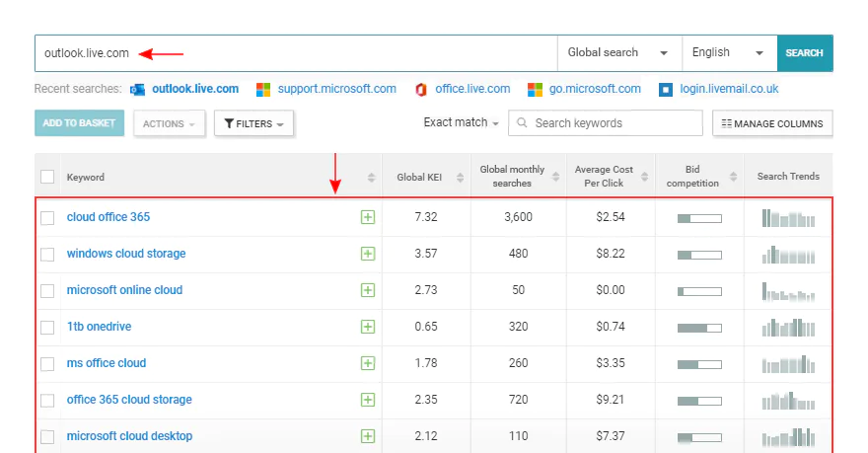
Task: Add 'cloud office 365' with green plus icon
Action: coord(368,217)
